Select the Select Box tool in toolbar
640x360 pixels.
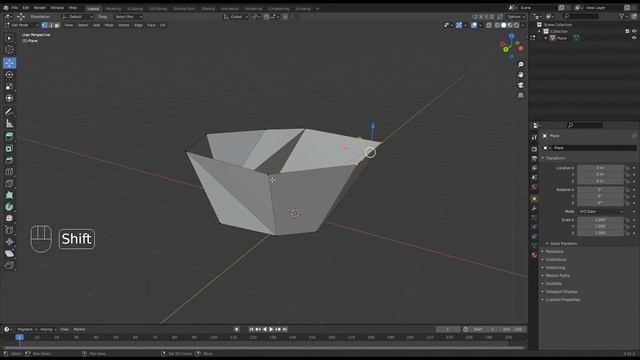click(x=9, y=38)
